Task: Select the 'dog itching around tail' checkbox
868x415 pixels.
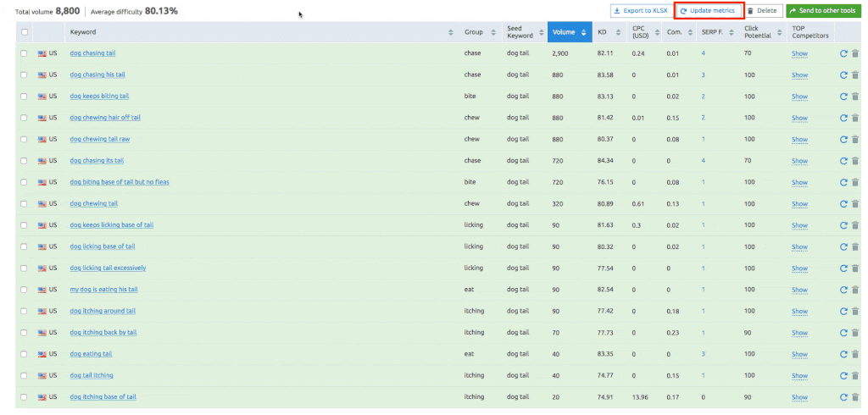Action: (x=25, y=311)
